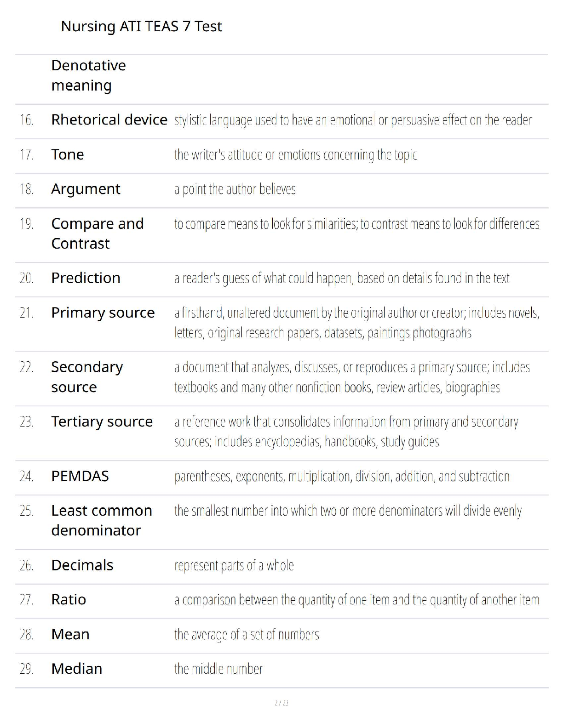This screenshot has width=563, height=728.
Task: Click the 'Decimals' term in row 26
Action: [82, 565]
